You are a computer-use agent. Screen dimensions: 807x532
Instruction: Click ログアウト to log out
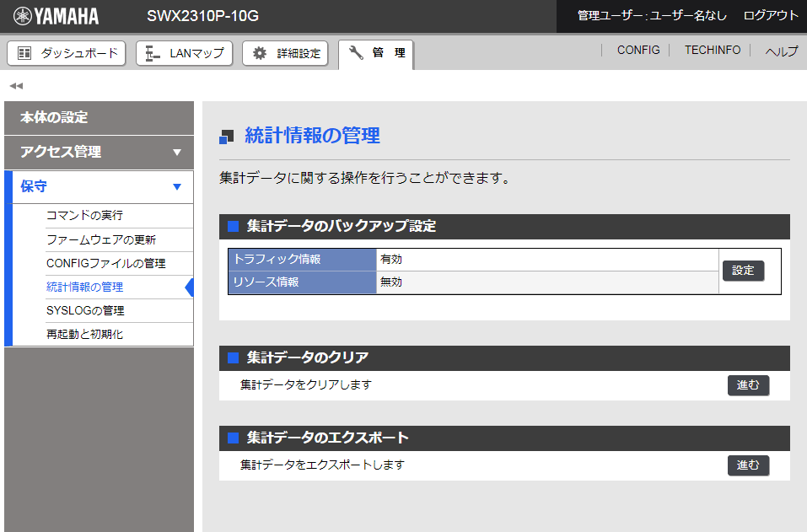tap(771, 15)
